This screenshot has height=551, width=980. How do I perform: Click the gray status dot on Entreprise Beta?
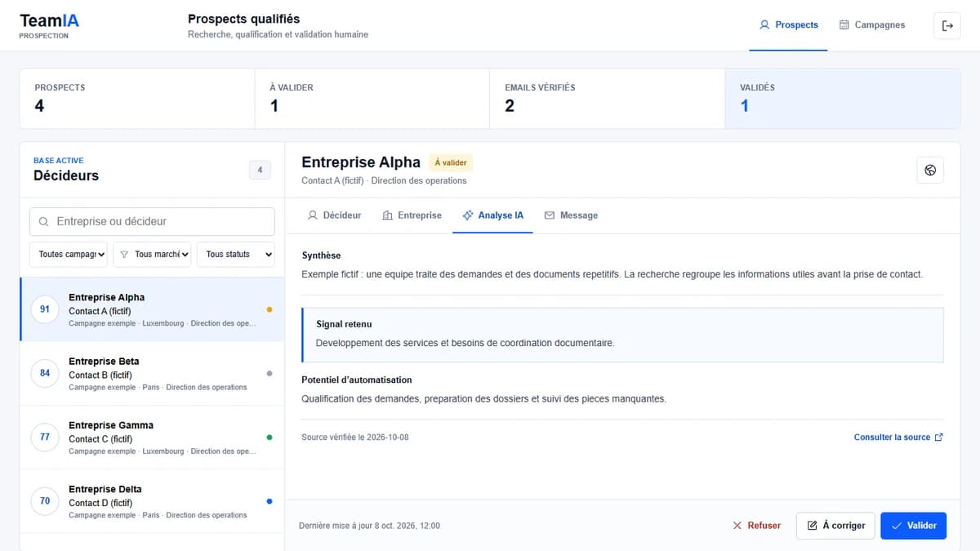(269, 373)
